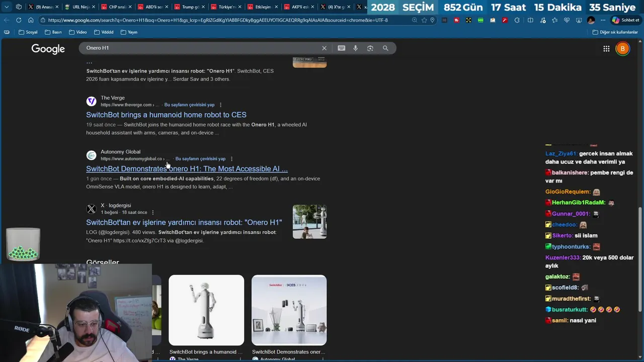Click 'Bu sayfanın çevirisini yap' for Autonomy Global
This screenshot has height=362, width=644.
(x=200, y=159)
